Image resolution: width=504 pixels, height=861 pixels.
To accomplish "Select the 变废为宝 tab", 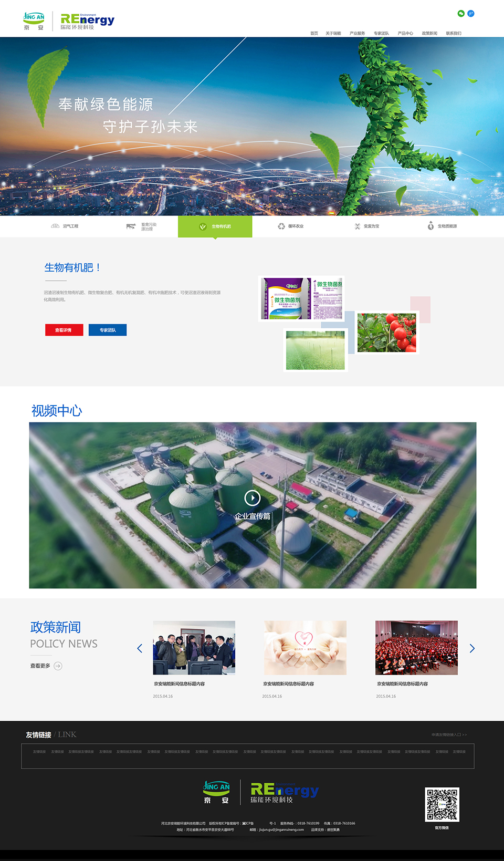I will point(366,226).
